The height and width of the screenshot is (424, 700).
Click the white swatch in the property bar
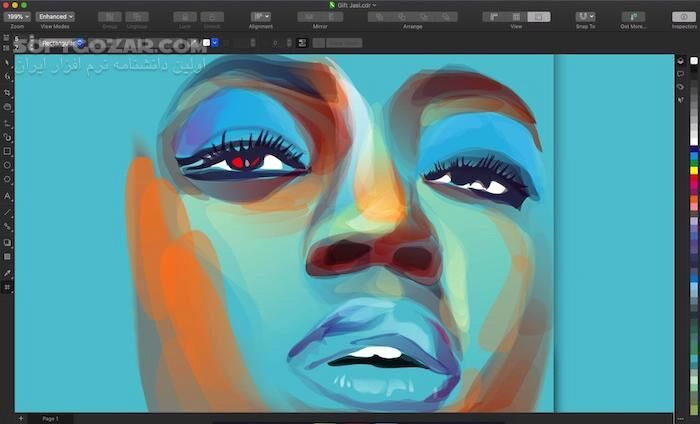pos(206,43)
